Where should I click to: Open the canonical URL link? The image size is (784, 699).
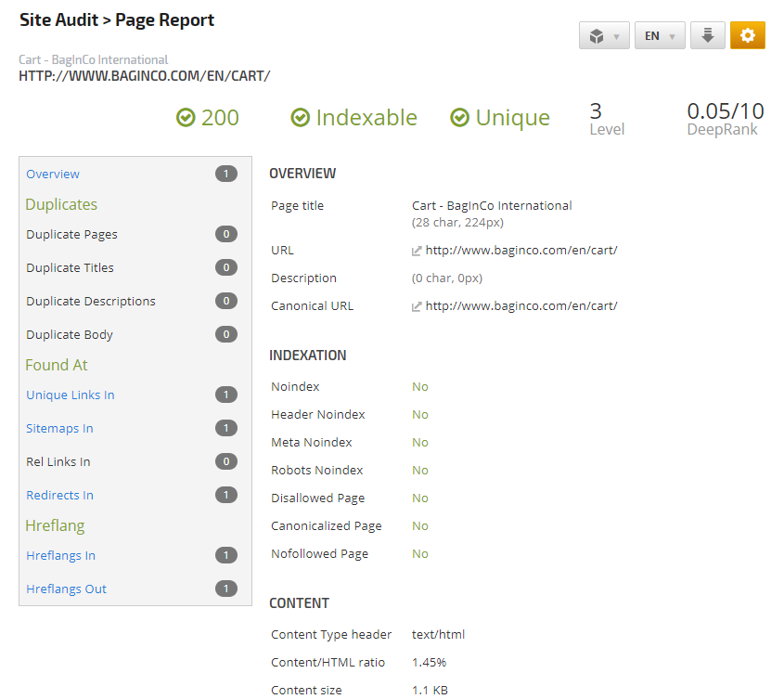pos(521,306)
